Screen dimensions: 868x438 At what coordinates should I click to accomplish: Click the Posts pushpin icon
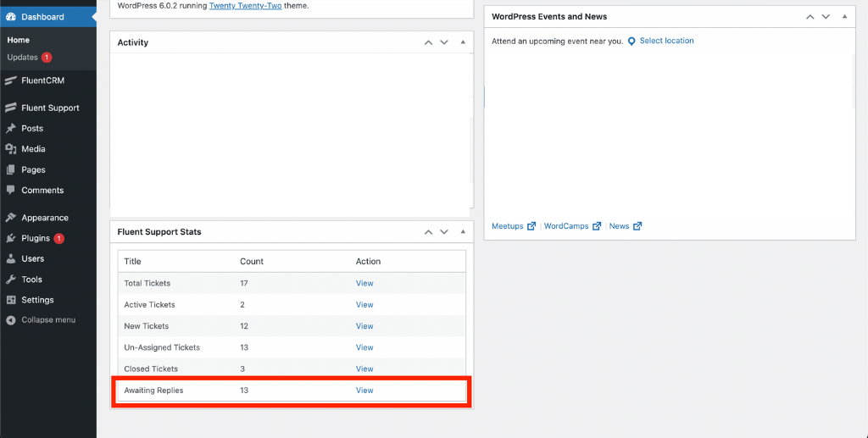10,128
